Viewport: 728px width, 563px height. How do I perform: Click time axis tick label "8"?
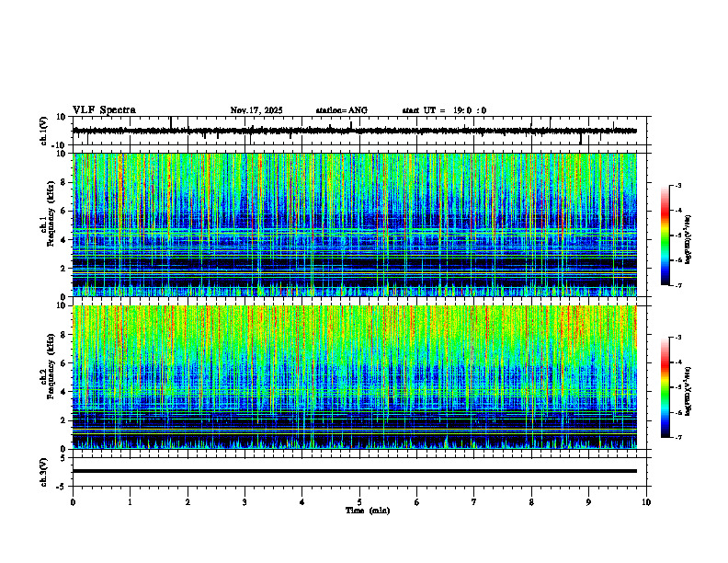coord(531,502)
